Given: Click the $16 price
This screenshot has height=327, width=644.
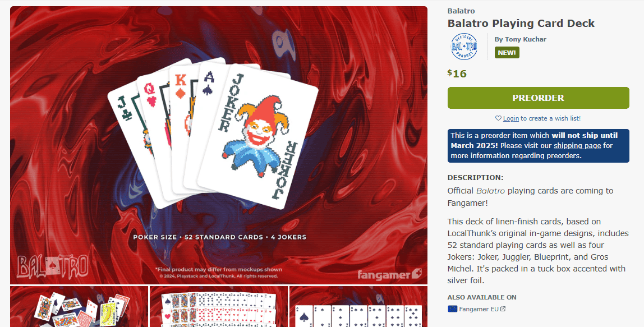Looking at the screenshot, I should pos(457,73).
